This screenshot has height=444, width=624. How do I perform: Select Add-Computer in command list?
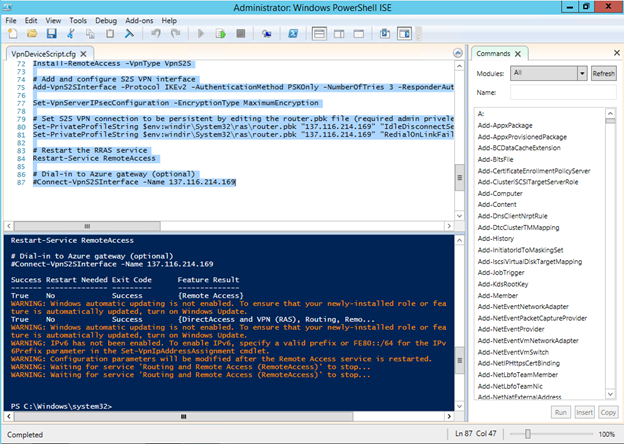(500, 194)
